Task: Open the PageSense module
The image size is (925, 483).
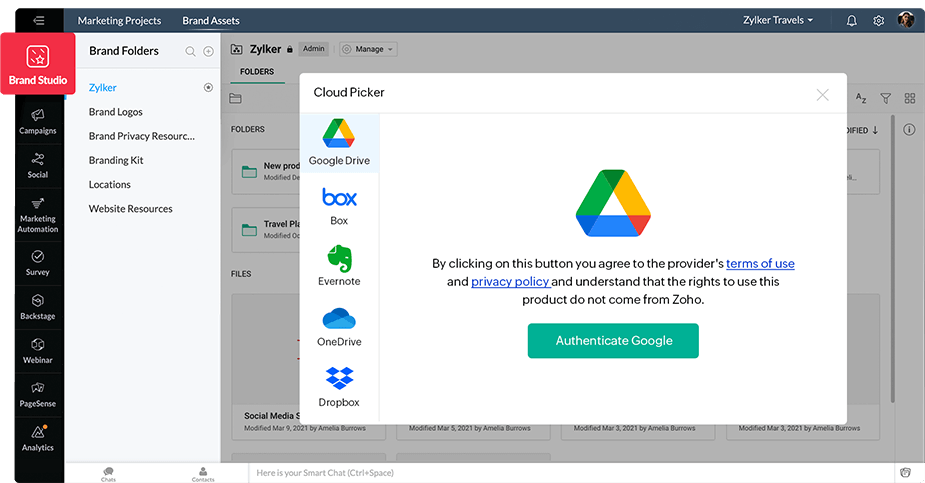Action: (x=38, y=395)
